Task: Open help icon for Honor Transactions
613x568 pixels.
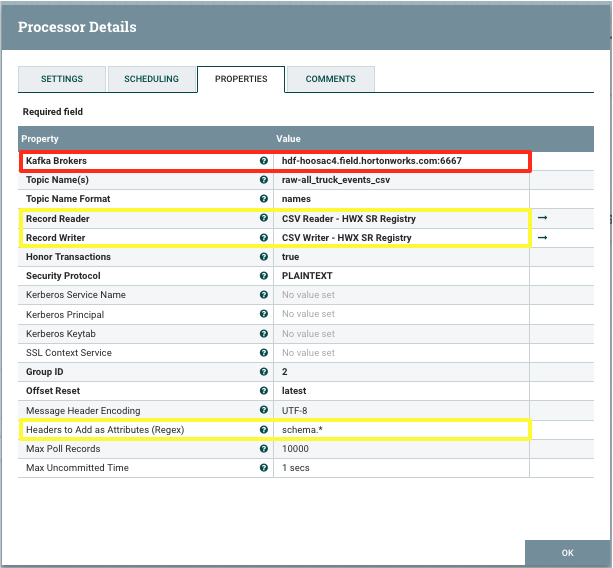Action: click(264, 256)
